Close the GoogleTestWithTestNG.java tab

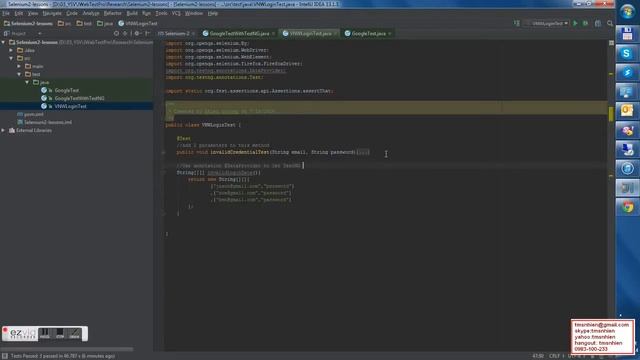click(x=273, y=33)
